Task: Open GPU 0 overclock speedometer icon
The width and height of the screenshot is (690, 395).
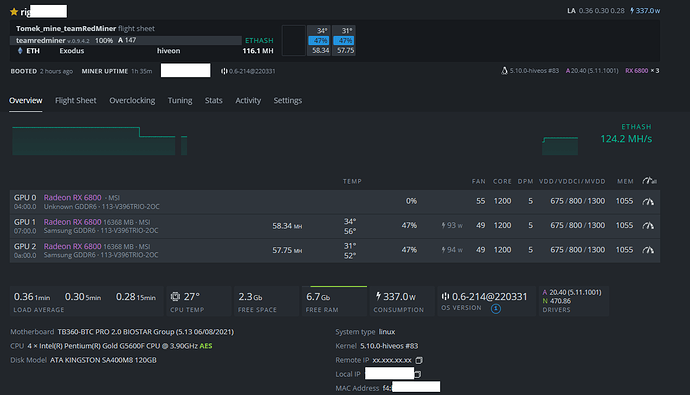Action: click(x=648, y=201)
